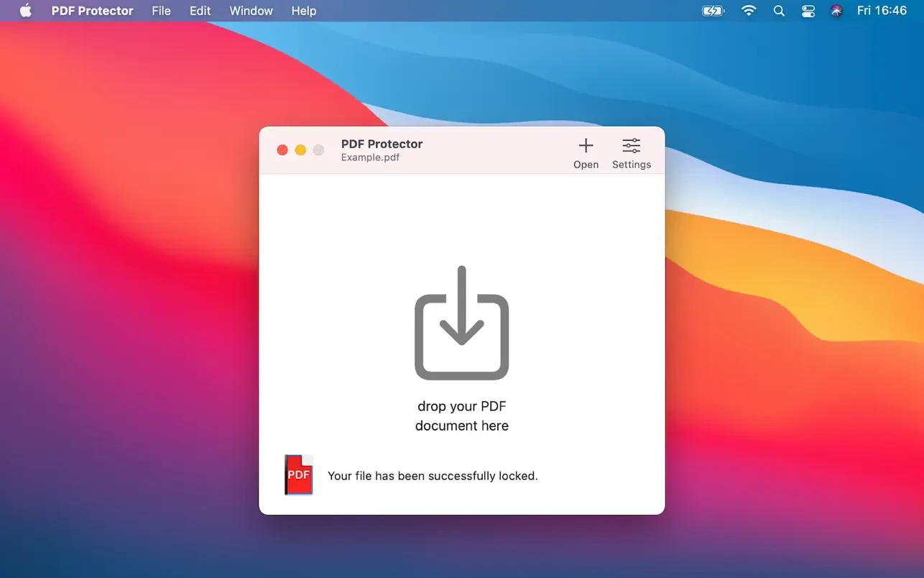
Task: Click the Fri 16:46 clock
Action: 882,11
